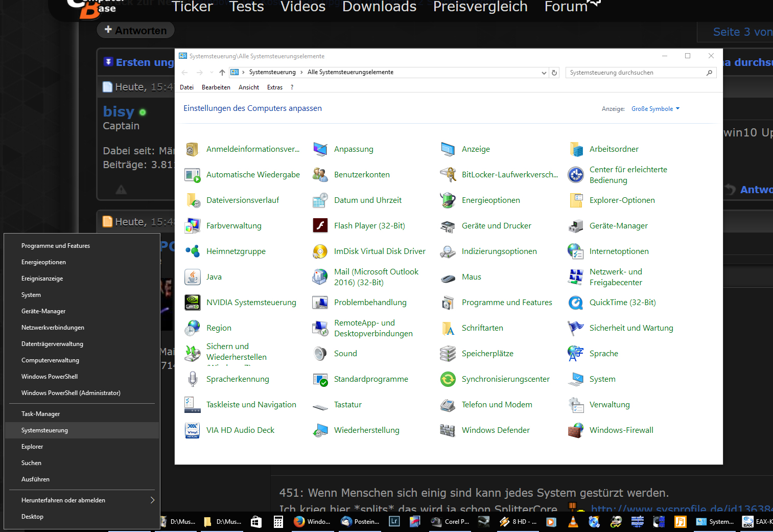Open the Heimnetzgruppe icon

coord(193,251)
